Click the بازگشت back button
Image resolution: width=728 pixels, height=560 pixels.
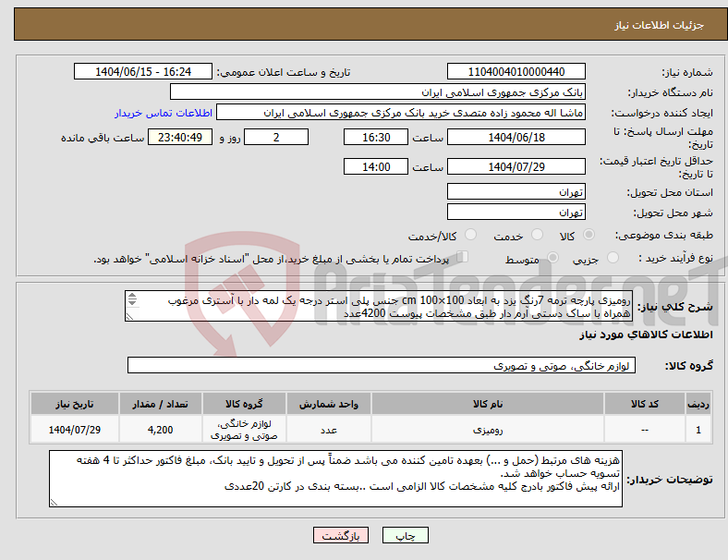(341, 535)
